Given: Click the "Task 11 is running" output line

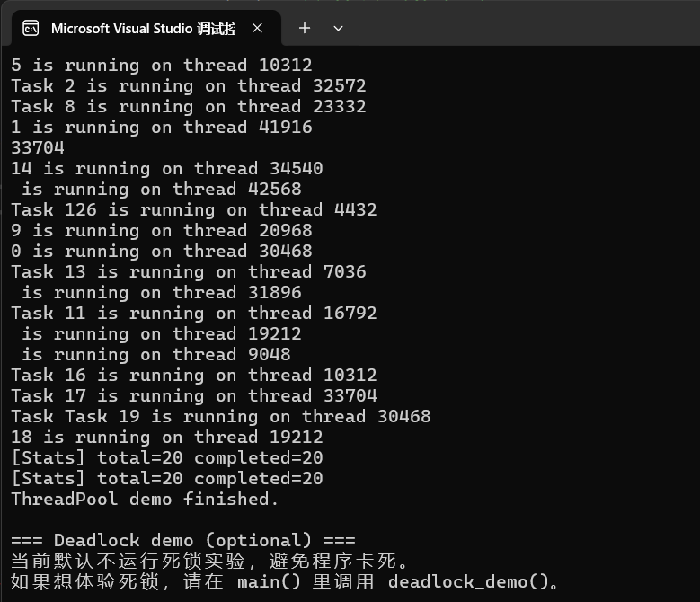Looking at the screenshot, I should coord(193,313).
